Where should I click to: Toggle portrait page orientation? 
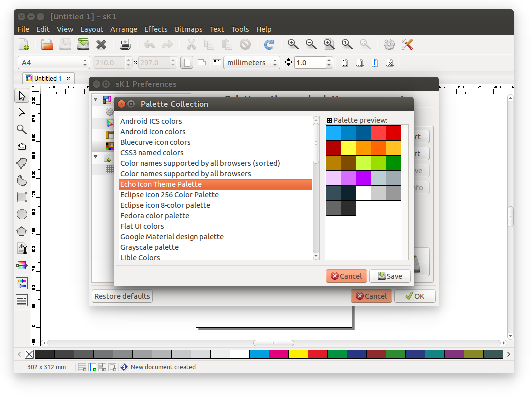click(187, 63)
